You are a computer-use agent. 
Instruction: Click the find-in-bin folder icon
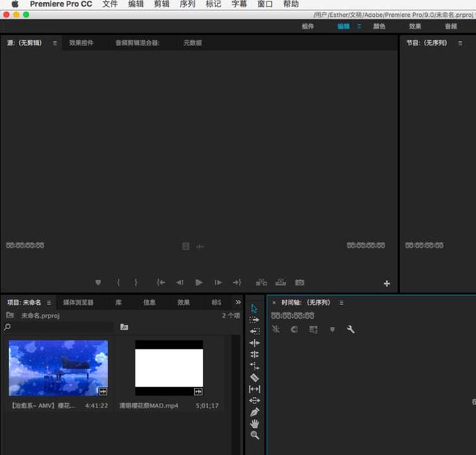(x=124, y=327)
